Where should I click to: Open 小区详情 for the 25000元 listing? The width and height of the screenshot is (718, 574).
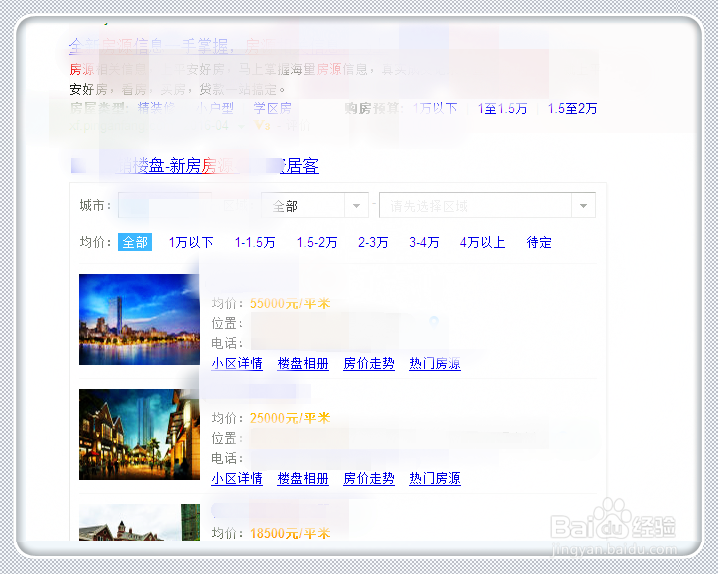coord(237,478)
